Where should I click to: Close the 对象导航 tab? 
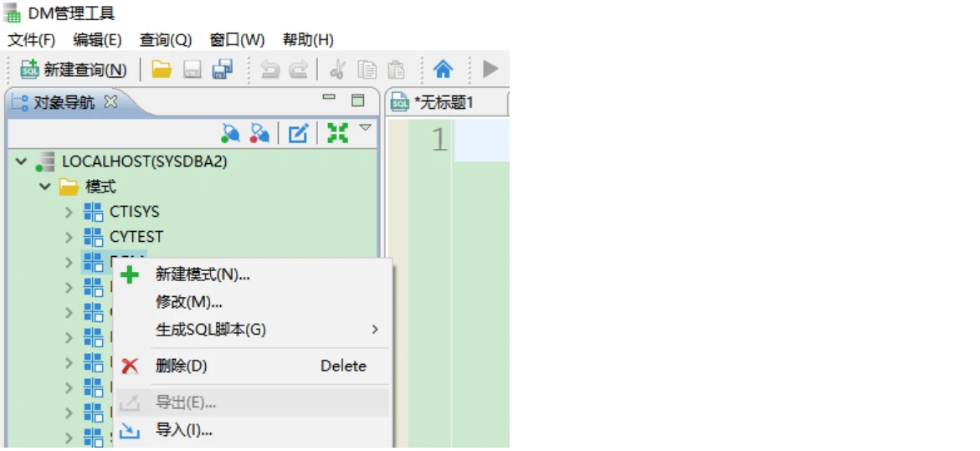[110, 101]
